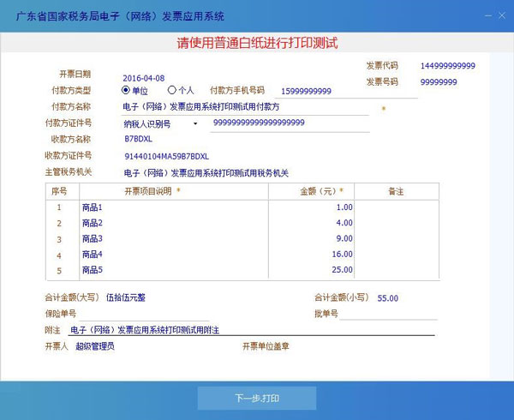Select the 单位 payer type radio button

coord(126,90)
